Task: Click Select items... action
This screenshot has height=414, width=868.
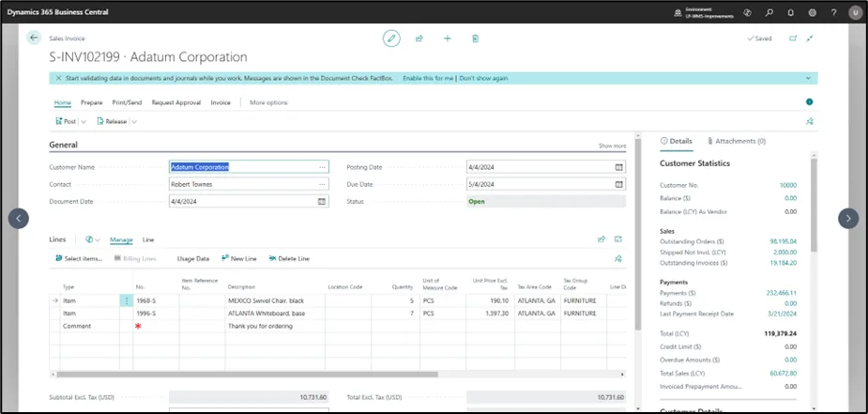Action: [79, 258]
